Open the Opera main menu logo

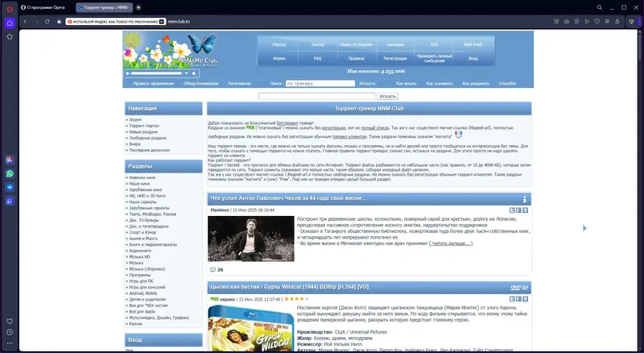point(10,9)
